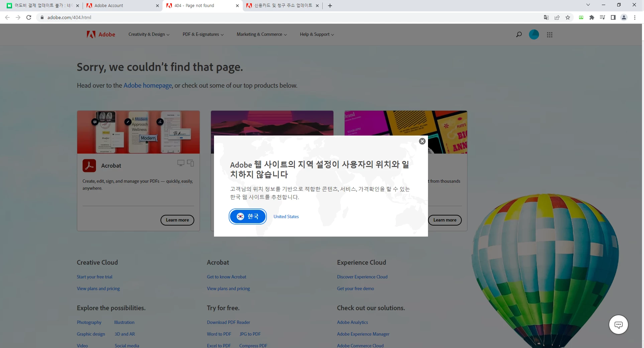The height and width of the screenshot is (348, 644).
Task: Reload the page with the refresh icon
Action: (x=29, y=17)
